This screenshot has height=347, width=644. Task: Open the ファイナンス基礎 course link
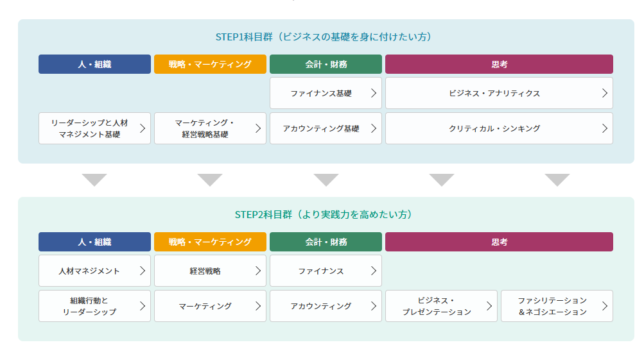point(326,93)
